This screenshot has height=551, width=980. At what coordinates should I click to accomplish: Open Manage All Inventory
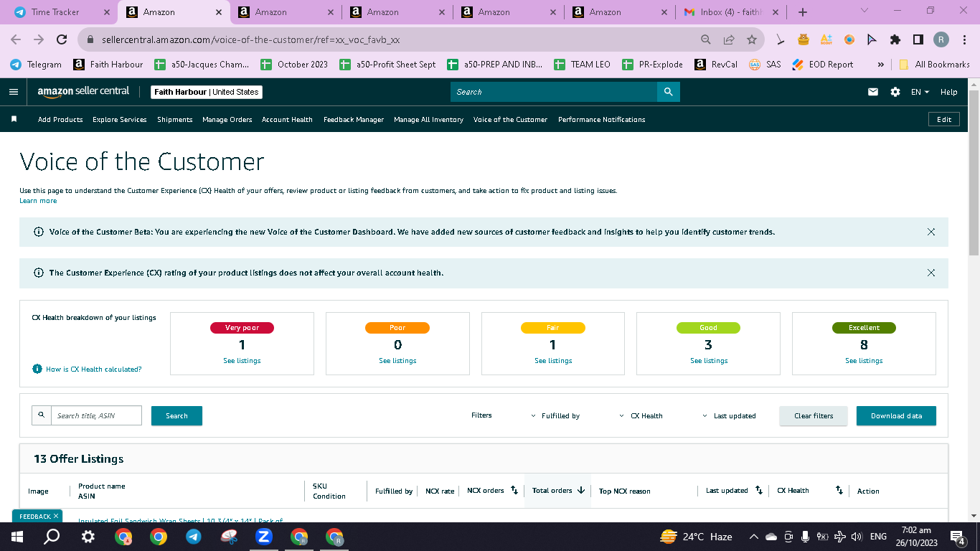click(x=428, y=120)
